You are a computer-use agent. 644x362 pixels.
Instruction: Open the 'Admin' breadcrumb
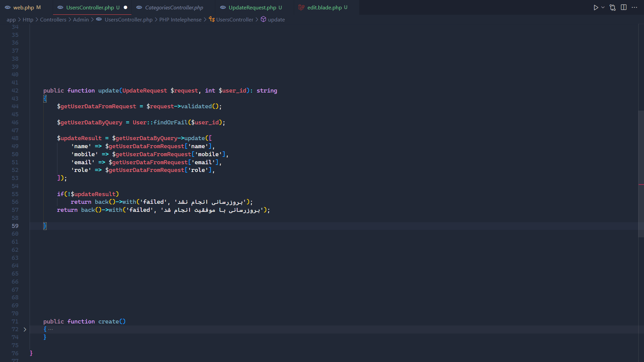(81, 20)
